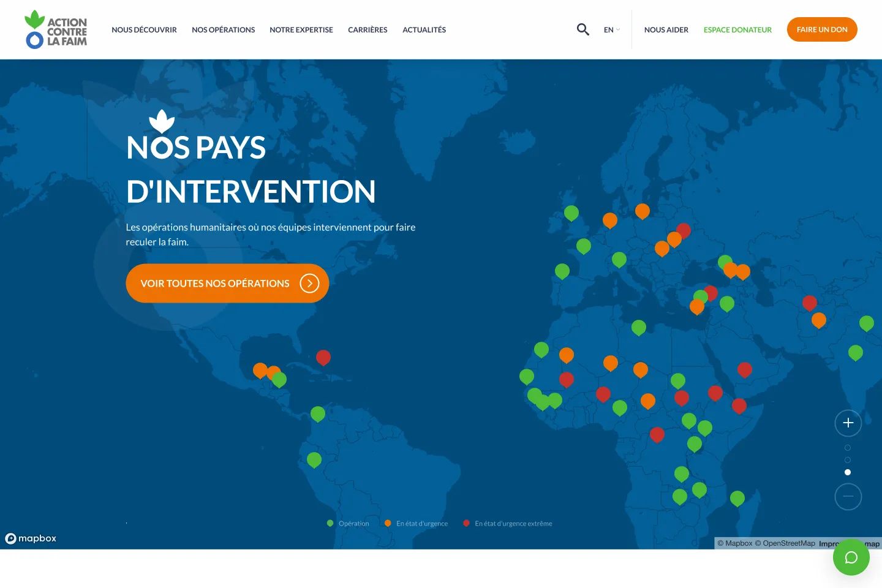This screenshot has height=588, width=882.
Task: Click Voir toutes nos opérations button
Action: coord(227,283)
